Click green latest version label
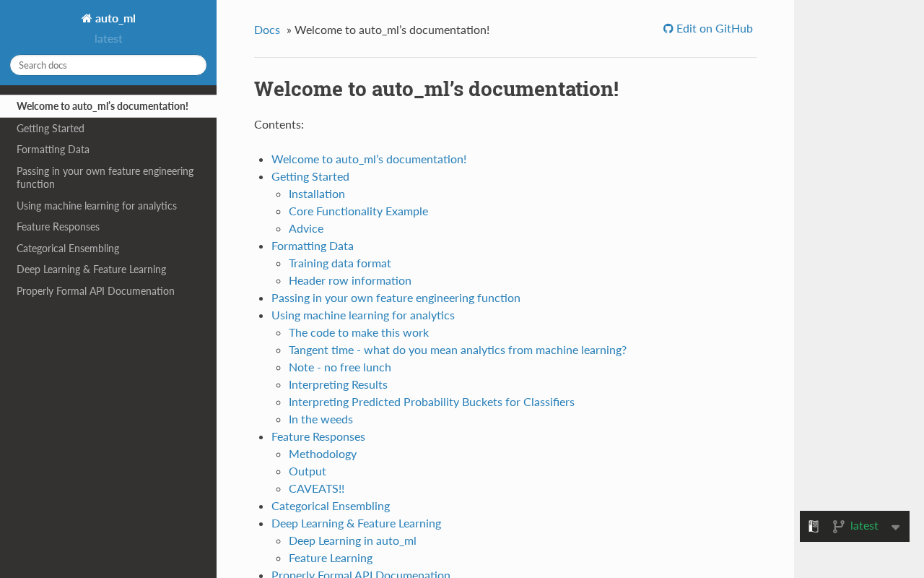Image resolution: width=924 pixels, height=578 pixels. (x=864, y=526)
